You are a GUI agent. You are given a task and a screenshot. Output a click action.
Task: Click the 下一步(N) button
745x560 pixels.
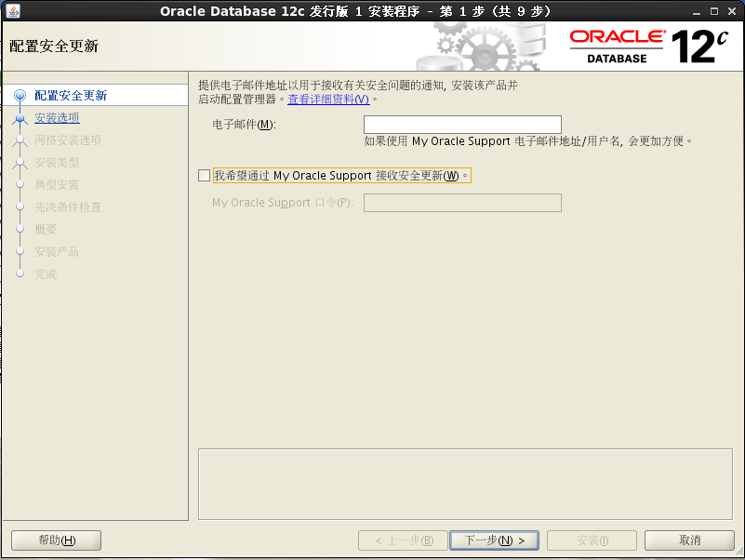pos(494,540)
